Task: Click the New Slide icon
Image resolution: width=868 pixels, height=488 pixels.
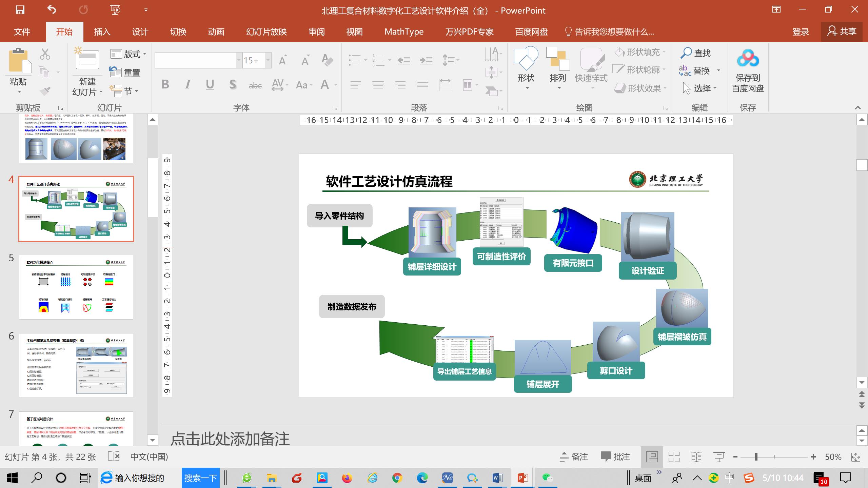Action: pyautogui.click(x=87, y=60)
